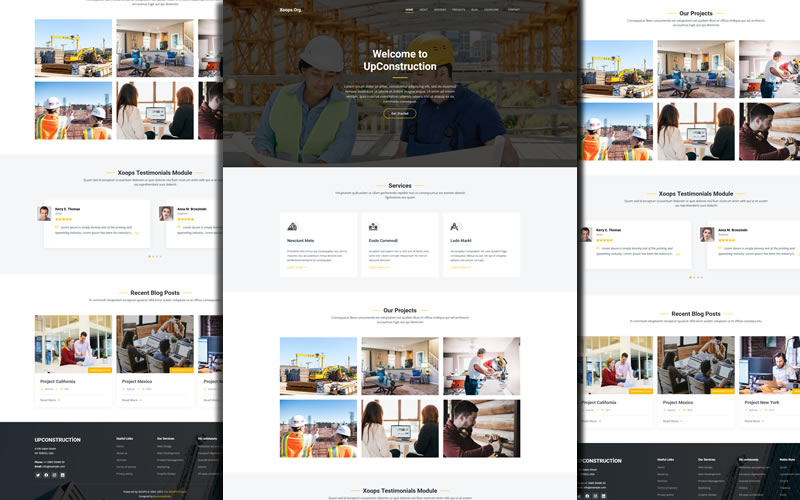Open Project Mexico blog post on right page

pyautogui.click(x=678, y=402)
